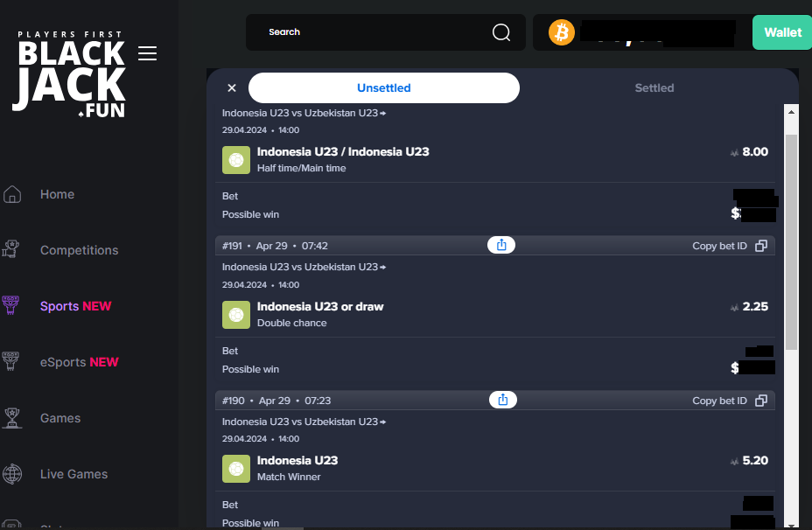Switch to the Settled tab

point(654,88)
